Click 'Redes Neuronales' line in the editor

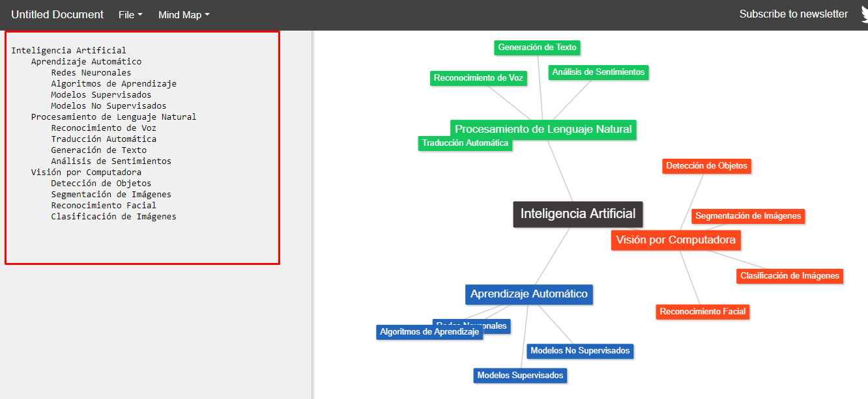91,72
